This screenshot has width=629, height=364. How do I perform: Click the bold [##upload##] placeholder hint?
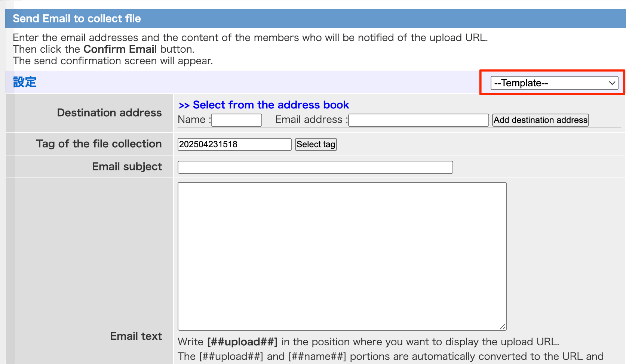[242, 342]
